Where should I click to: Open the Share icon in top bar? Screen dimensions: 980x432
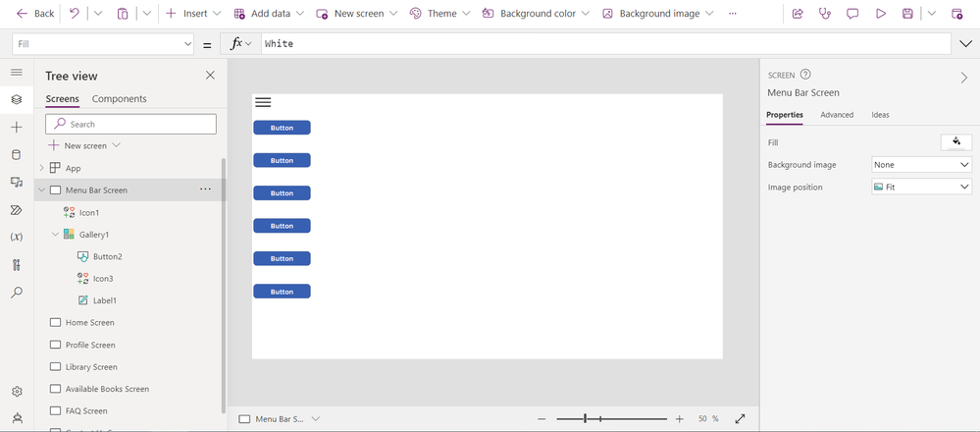[798, 13]
